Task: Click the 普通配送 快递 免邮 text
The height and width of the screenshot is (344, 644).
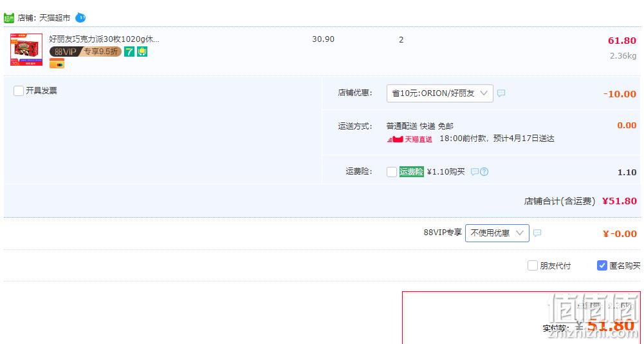Action: click(419, 126)
